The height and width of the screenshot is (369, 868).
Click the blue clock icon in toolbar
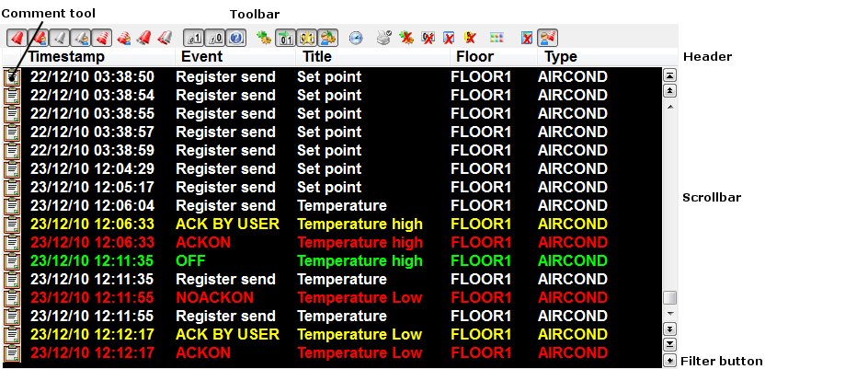tap(356, 39)
